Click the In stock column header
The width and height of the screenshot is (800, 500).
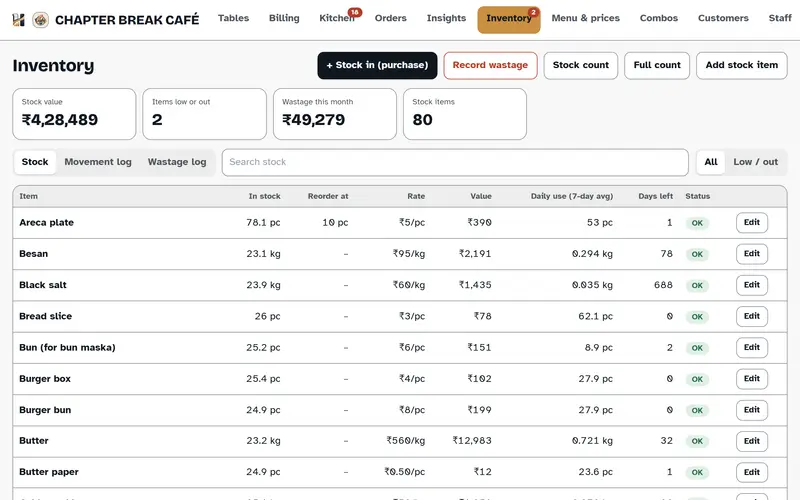(264, 196)
